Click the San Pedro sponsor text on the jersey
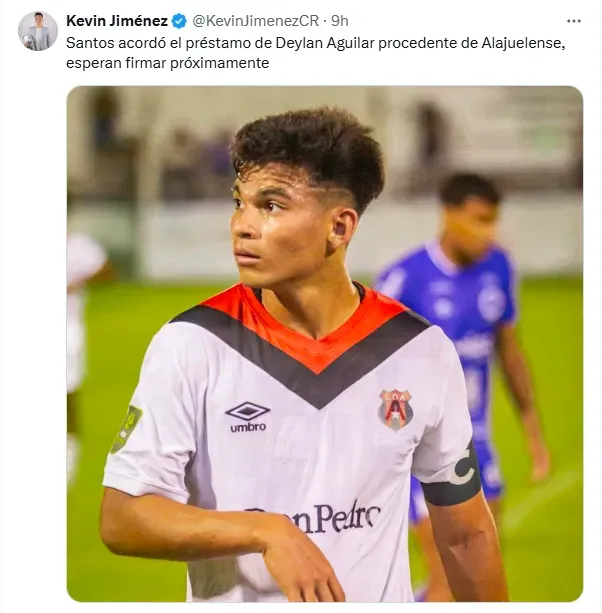This screenshot has width=602, height=613. (313, 516)
